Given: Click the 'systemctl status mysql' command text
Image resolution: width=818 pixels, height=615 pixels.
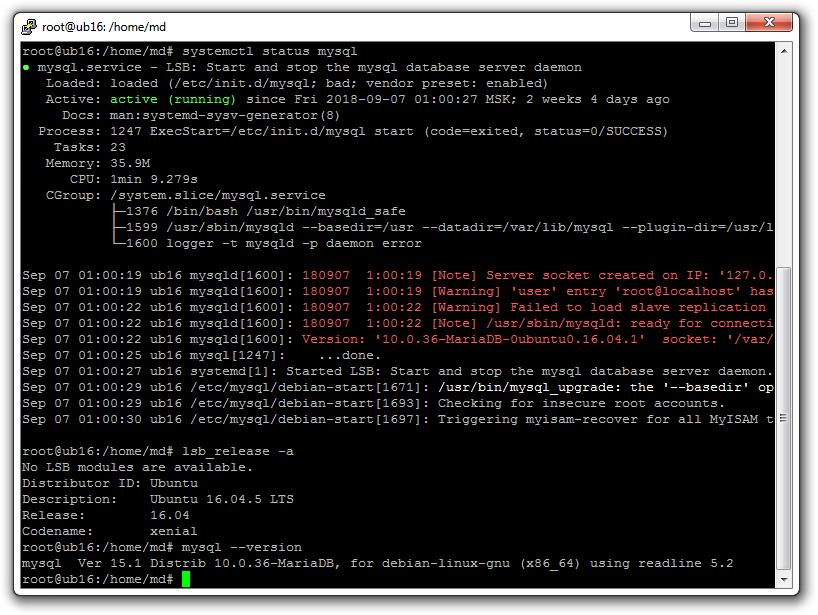Looking at the screenshot, I should click(x=269, y=51).
